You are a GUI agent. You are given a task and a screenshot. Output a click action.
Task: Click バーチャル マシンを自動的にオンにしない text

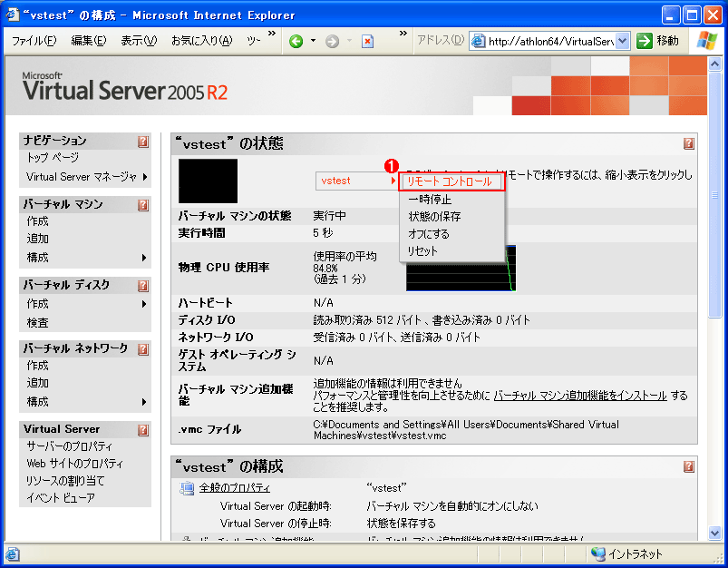pyautogui.click(x=452, y=505)
